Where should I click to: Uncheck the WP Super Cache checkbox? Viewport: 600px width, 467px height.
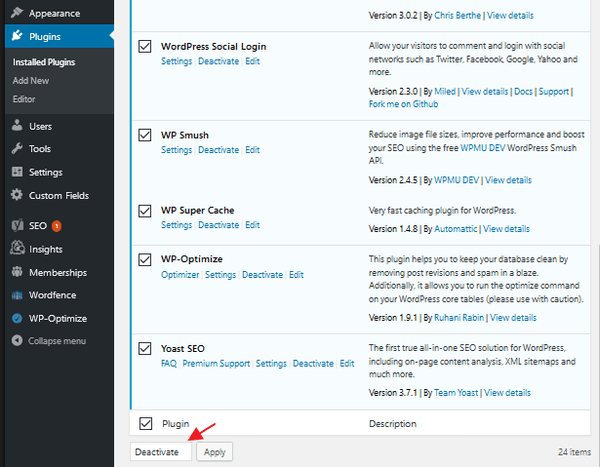point(145,211)
